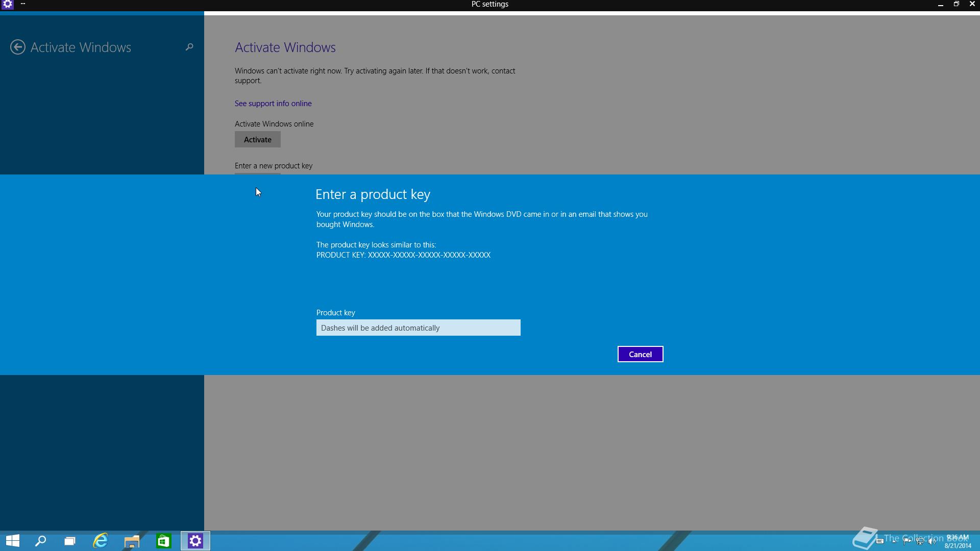
Task: Click the "Enter a new product key" label
Action: (x=274, y=166)
